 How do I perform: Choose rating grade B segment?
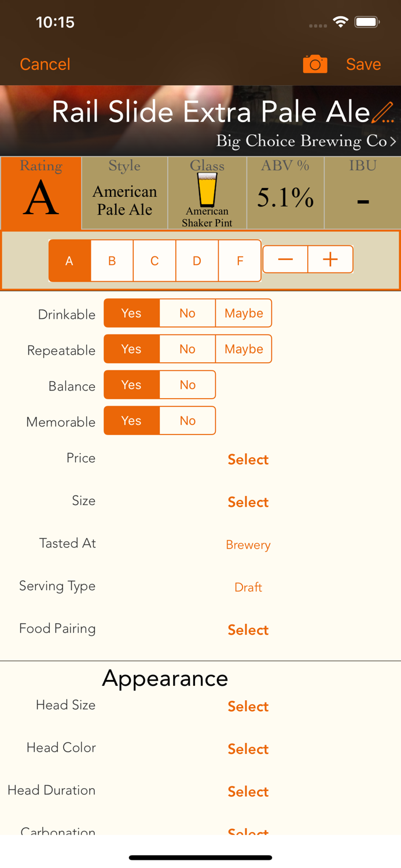coord(112,261)
